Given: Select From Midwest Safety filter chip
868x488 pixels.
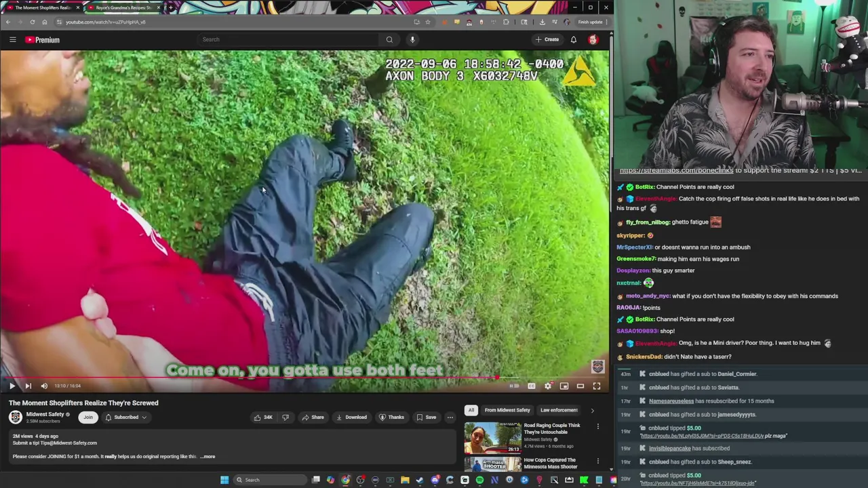Looking at the screenshot, I should click(x=507, y=410).
